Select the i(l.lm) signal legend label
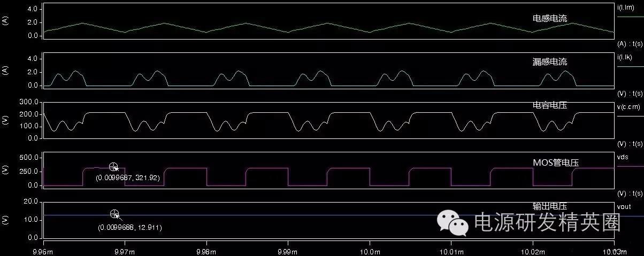This screenshot has width=644, height=256. pyautogui.click(x=625, y=7)
